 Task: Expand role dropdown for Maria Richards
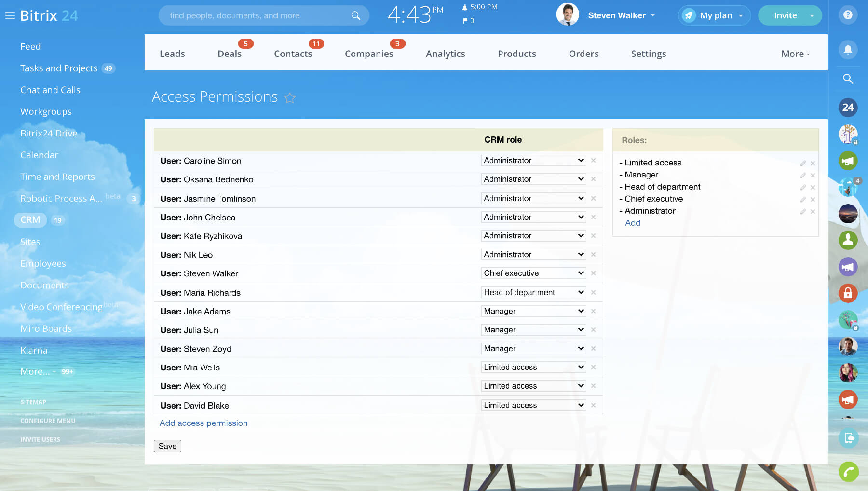(533, 292)
